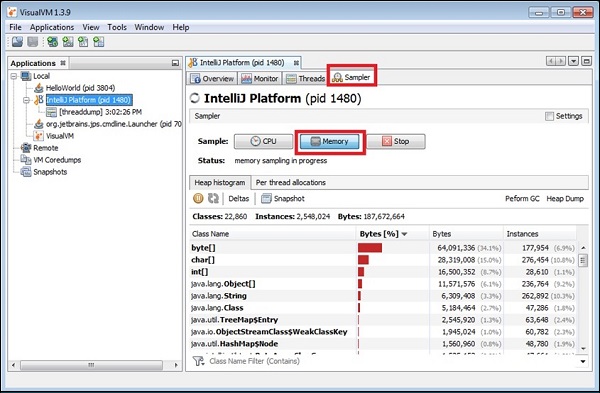Open the sort arrow on Bytes [%]
The width and height of the screenshot is (600, 393).
pos(404,234)
